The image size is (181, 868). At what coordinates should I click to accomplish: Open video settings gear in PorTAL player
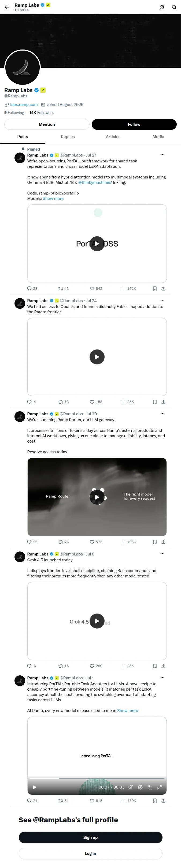coord(140,787)
